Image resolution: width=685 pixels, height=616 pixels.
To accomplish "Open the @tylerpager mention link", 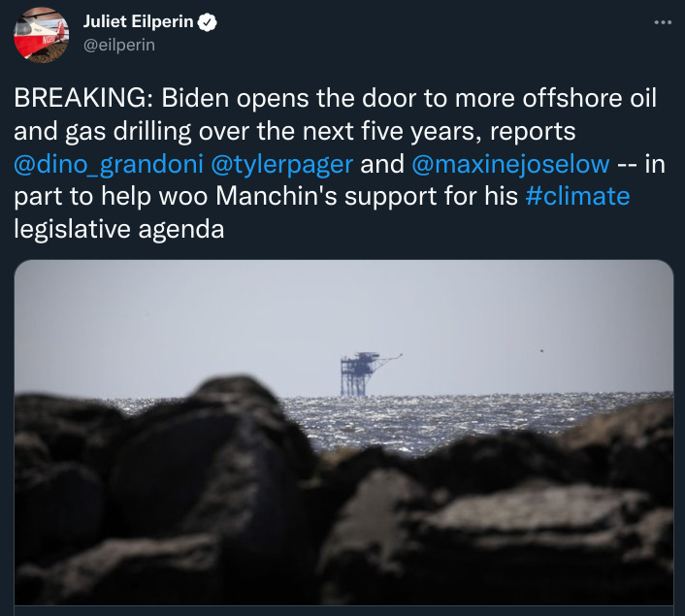I will click(281, 165).
